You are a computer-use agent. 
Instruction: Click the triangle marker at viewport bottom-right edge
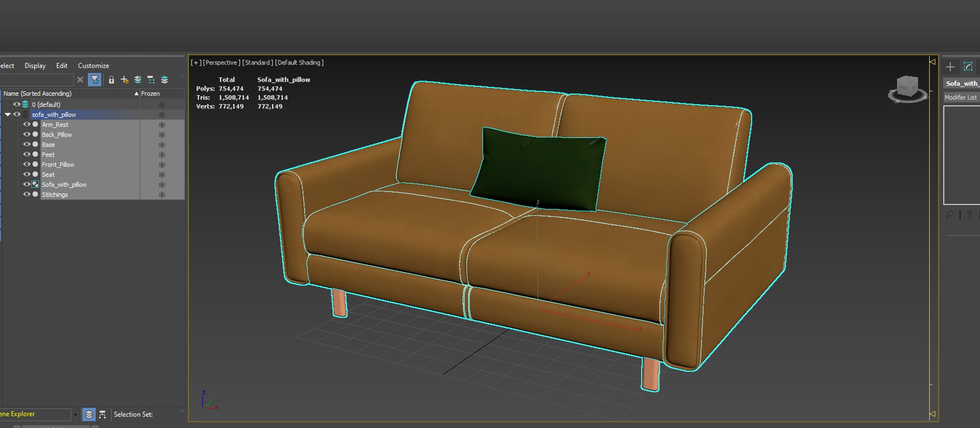click(932, 414)
